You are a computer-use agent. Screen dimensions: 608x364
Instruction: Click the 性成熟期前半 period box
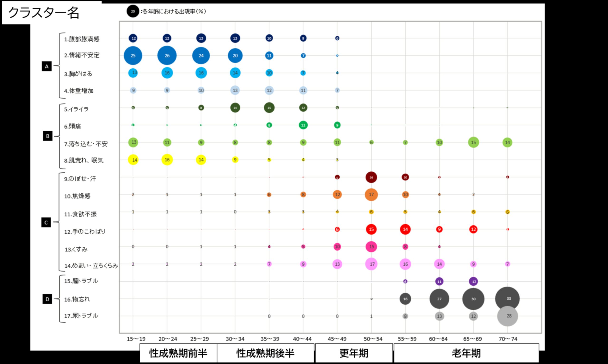point(178,353)
